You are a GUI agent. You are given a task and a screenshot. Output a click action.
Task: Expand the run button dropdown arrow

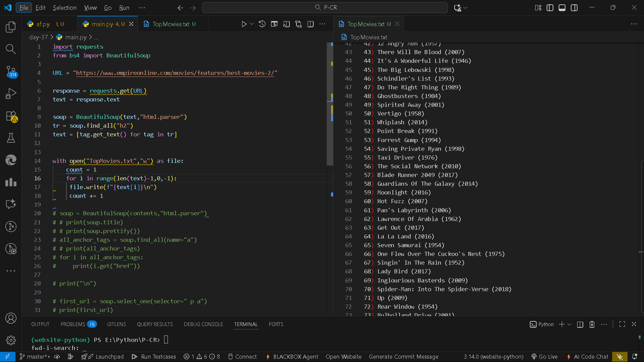point(252,24)
